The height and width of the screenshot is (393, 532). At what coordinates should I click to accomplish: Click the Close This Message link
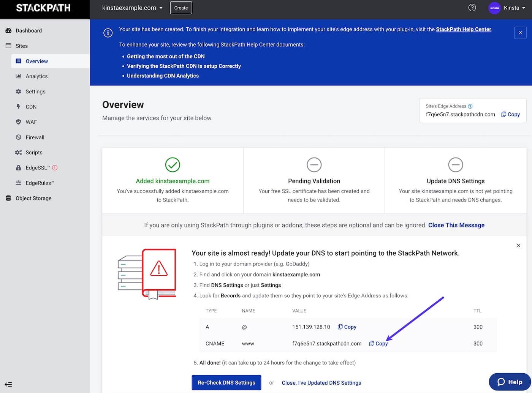(x=456, y=225)
